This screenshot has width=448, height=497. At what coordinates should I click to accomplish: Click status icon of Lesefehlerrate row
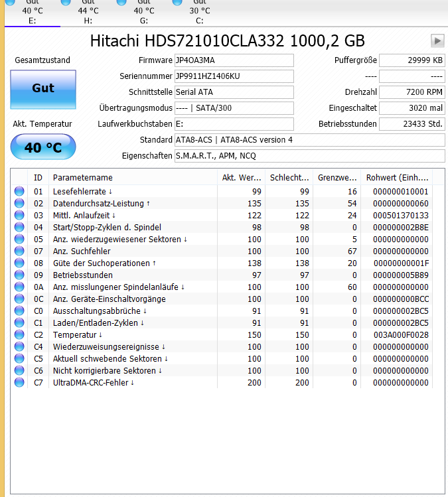click(x=19, y=191)
